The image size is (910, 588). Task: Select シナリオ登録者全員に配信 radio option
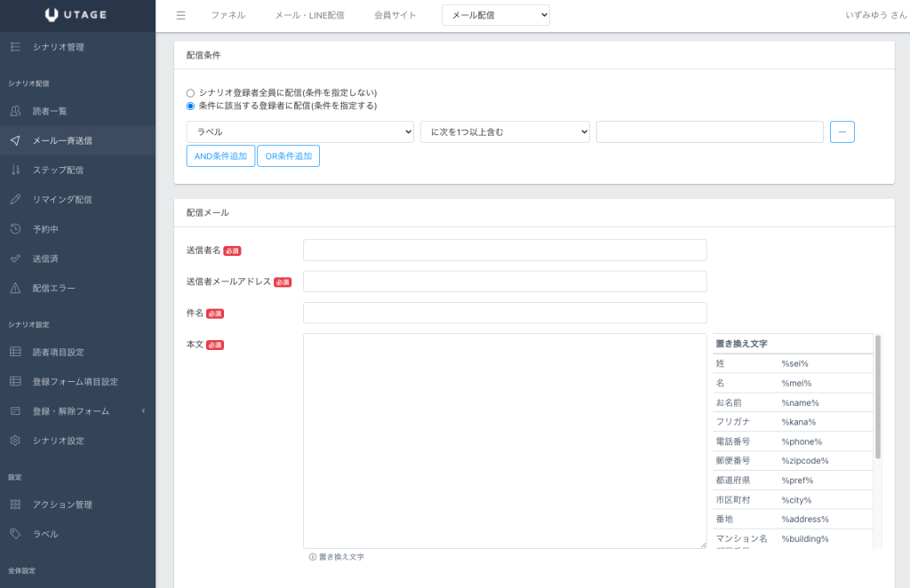[190, 92]
